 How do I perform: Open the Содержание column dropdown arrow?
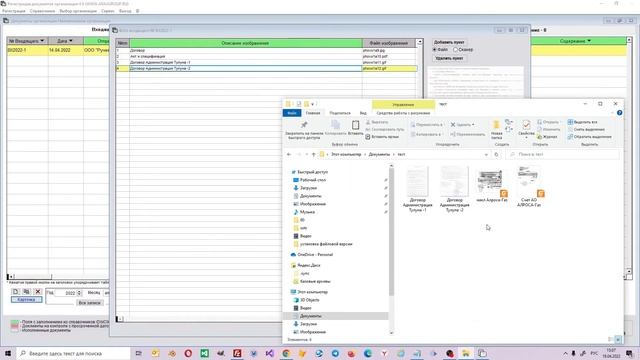[589, 41]
